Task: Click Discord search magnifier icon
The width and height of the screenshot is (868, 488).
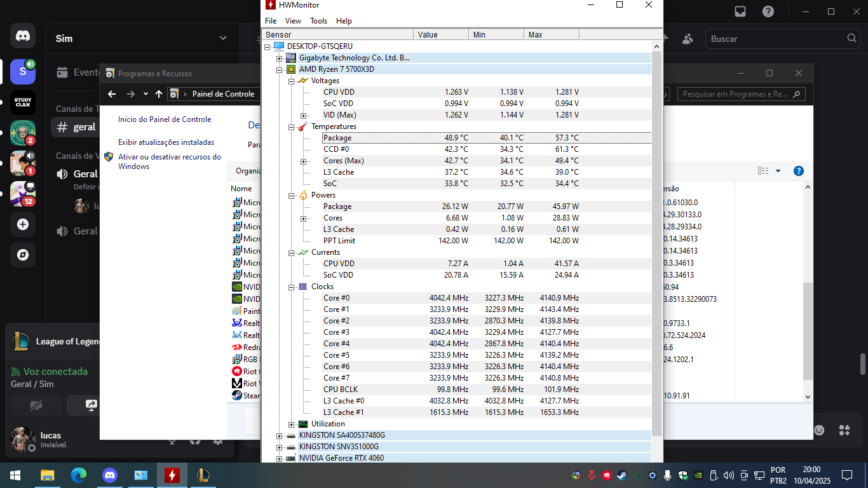Action: 852,39
